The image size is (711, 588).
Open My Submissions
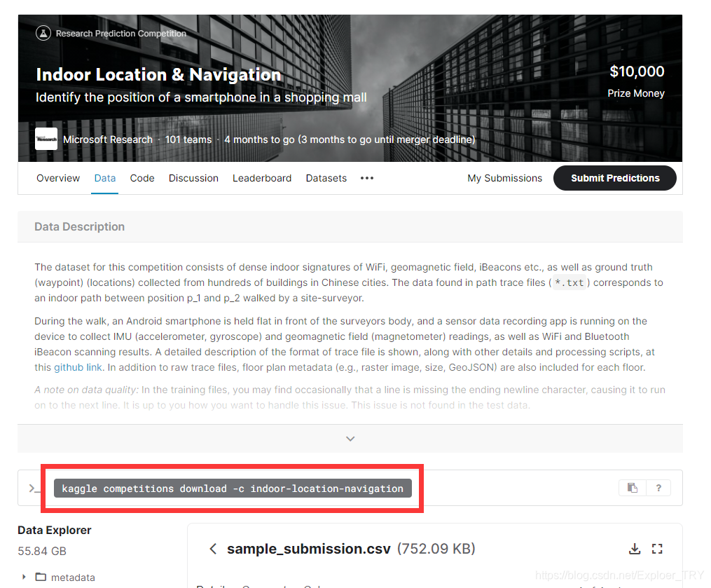[504, 178]
